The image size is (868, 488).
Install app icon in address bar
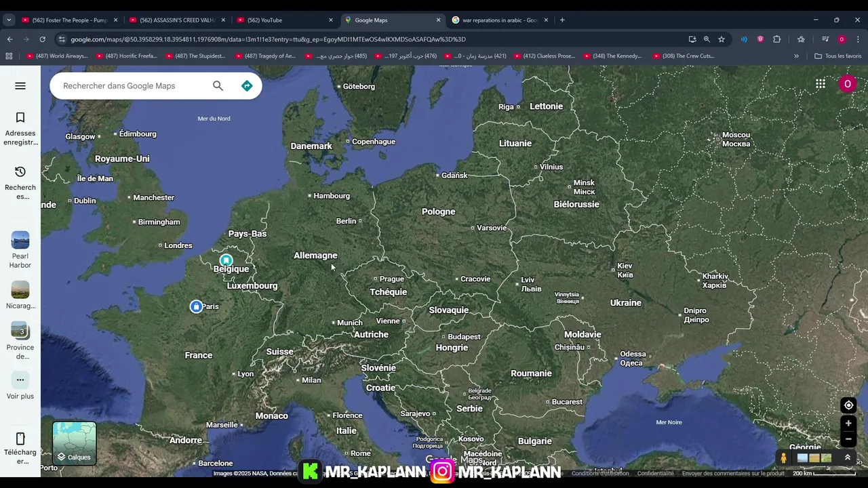692,39
